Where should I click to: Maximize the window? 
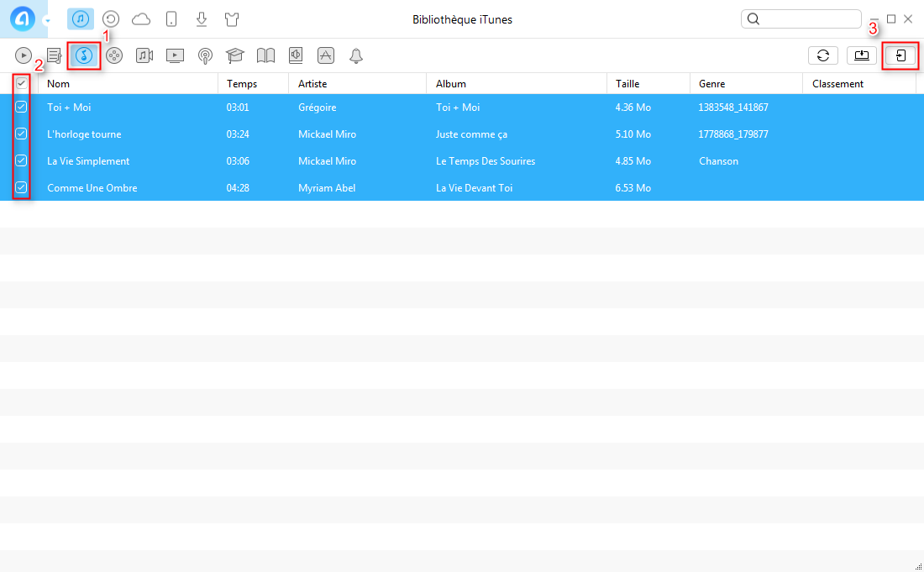[891, 19]
